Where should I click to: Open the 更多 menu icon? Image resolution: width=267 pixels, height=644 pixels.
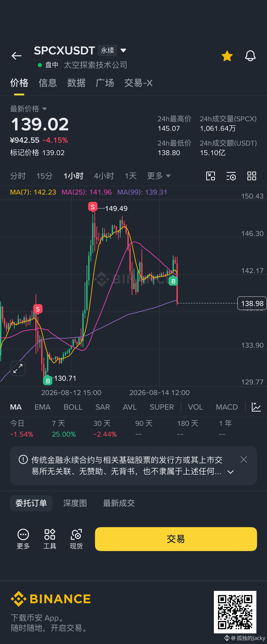pyautogui.click(x=23, y=539)
